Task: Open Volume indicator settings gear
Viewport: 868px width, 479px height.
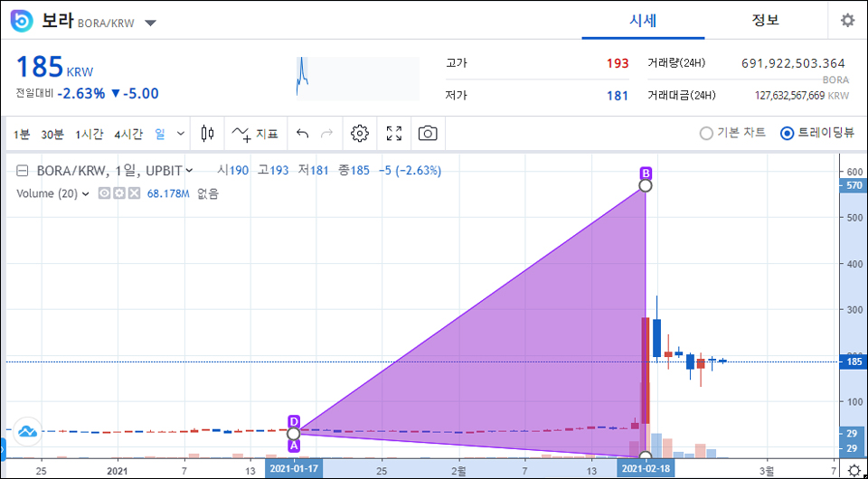Action: coord(119,193)
